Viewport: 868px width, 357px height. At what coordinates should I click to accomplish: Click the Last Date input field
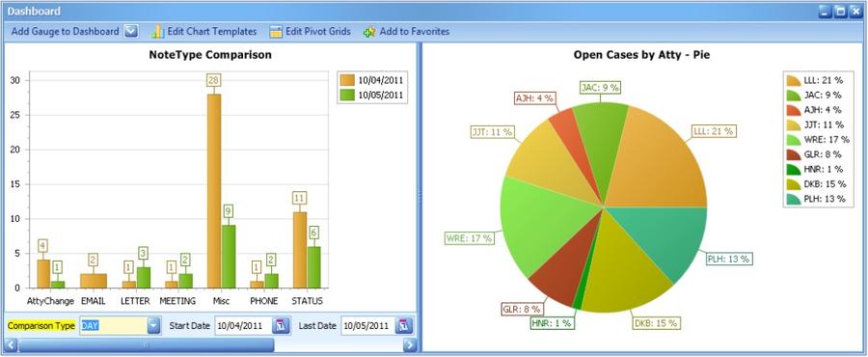[367, 325]
